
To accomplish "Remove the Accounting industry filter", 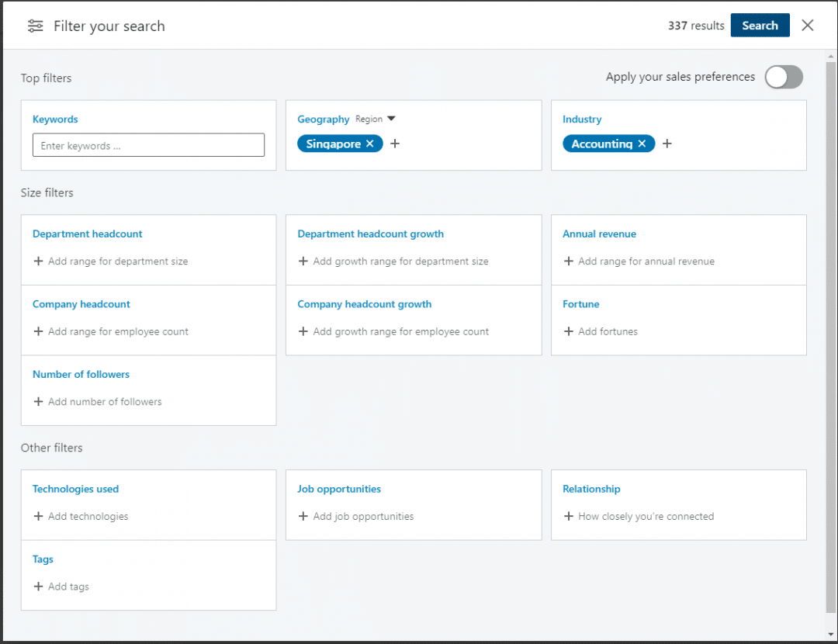I will [x=641, y=144].
